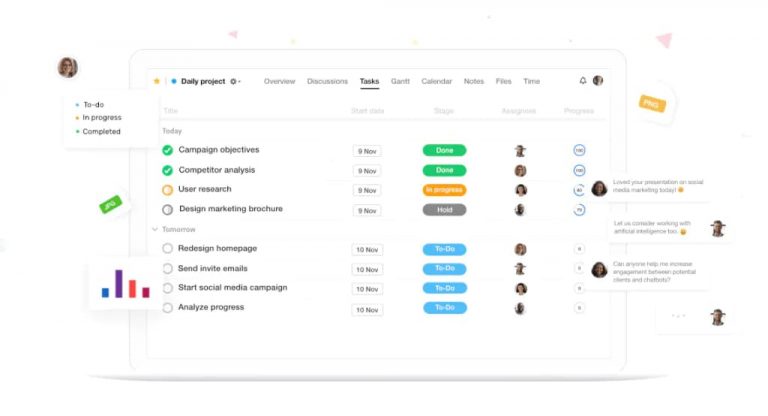Switch to the Gantt tab

point(400,81)
